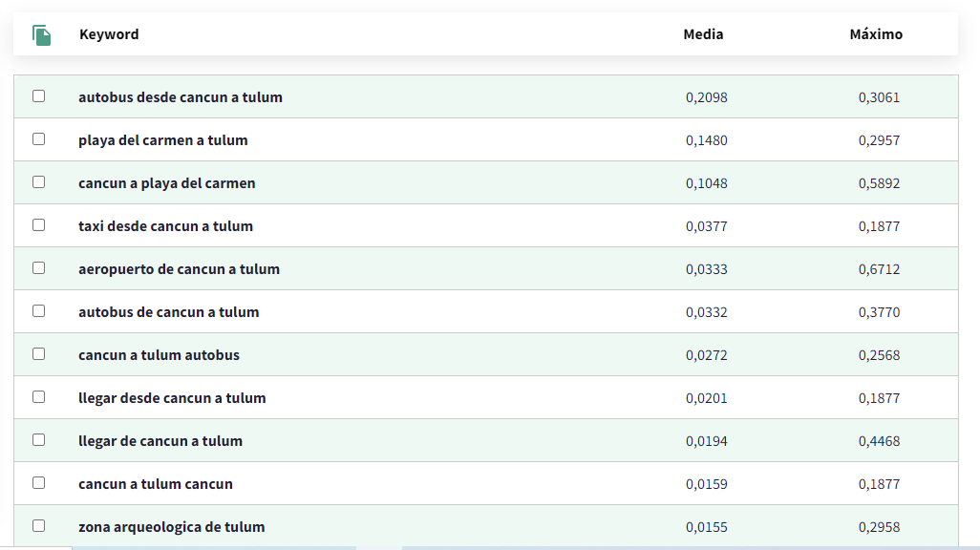Sort by the Keyword column header
This screenshot has height=550, width=980.
109,34
